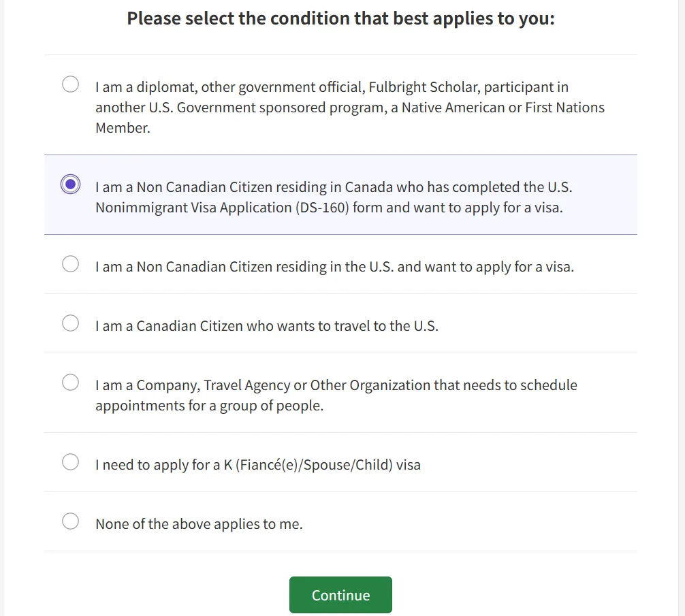Image resolution: width=685 pixels, height=616 pixels.
Task: Click the 'Please select the condition' heading
Action: (x=340, y=18)
